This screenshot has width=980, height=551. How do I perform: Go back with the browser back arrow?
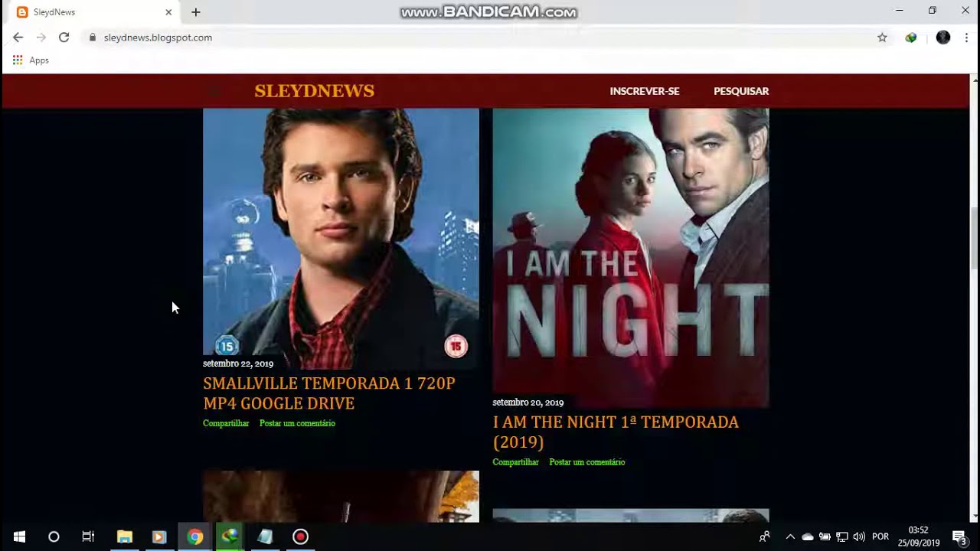pyautogui.click(x=18, y=37)
